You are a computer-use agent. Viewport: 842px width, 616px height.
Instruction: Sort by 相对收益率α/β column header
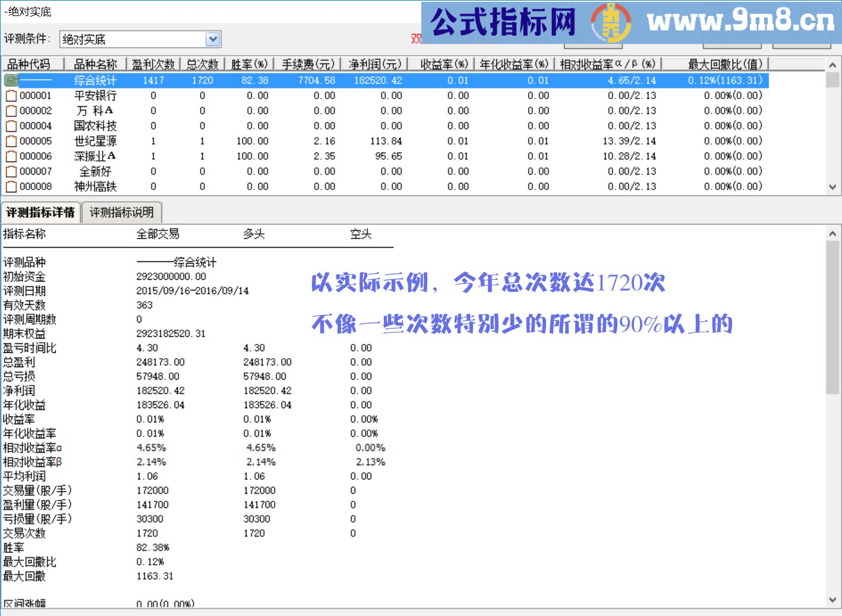click(608, 64)
